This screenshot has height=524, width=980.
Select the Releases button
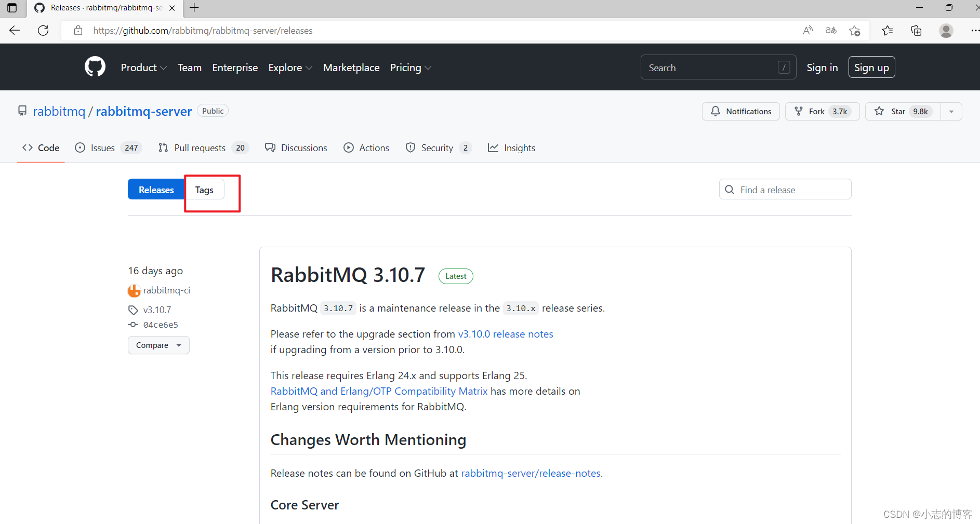coord(156,190)
